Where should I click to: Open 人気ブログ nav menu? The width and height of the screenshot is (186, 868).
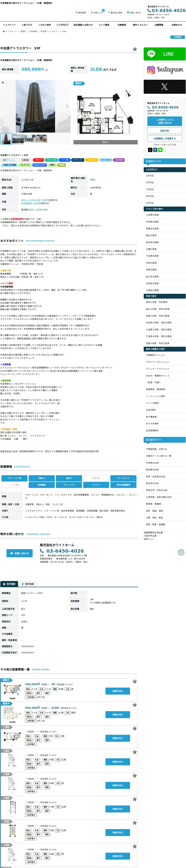coord(27,25)
